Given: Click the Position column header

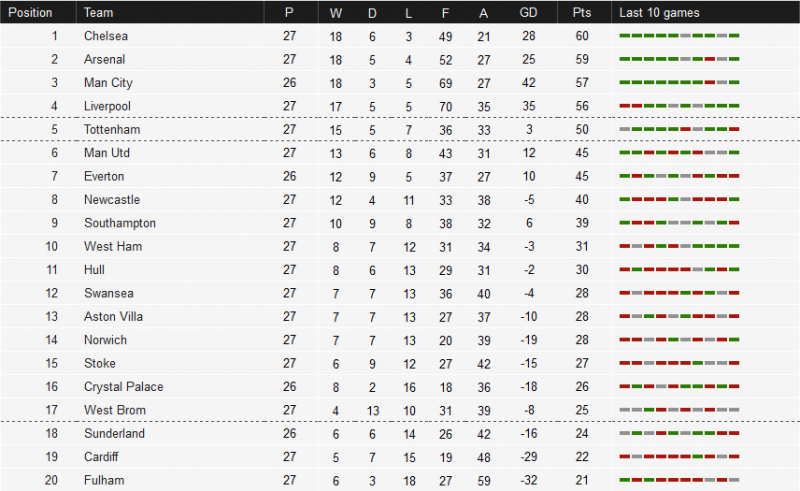Looking at the screenshot, I should [x=30, y=13].
